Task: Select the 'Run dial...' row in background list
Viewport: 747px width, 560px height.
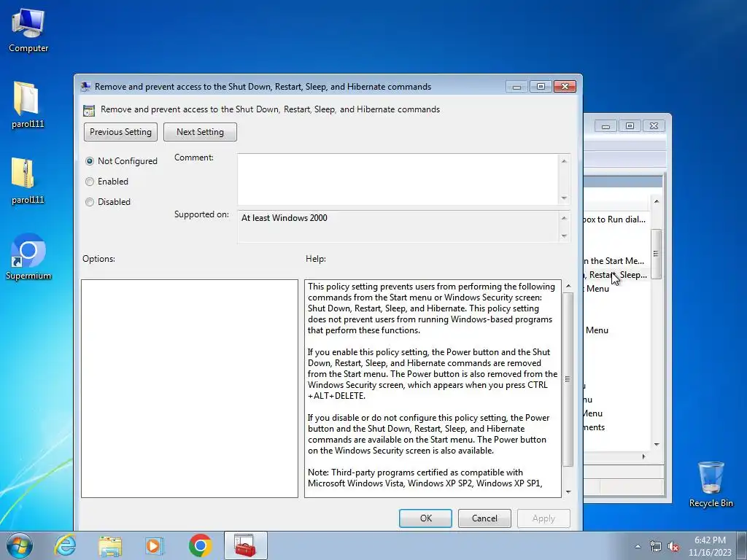Action: [616, 219]
